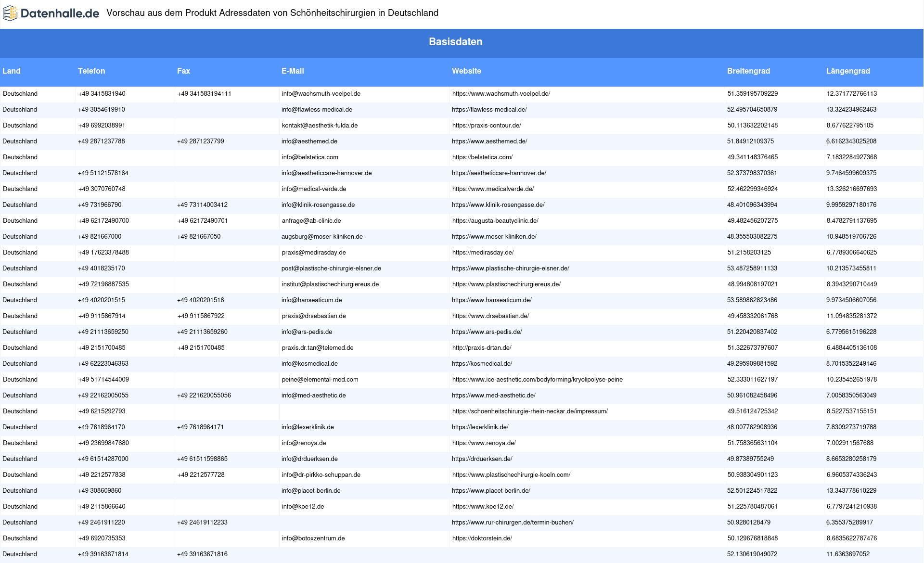Select the Längengrad column header

coord(848,71)
